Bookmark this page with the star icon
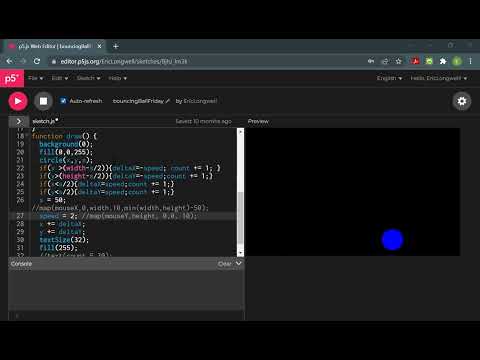 click(398, 61)
